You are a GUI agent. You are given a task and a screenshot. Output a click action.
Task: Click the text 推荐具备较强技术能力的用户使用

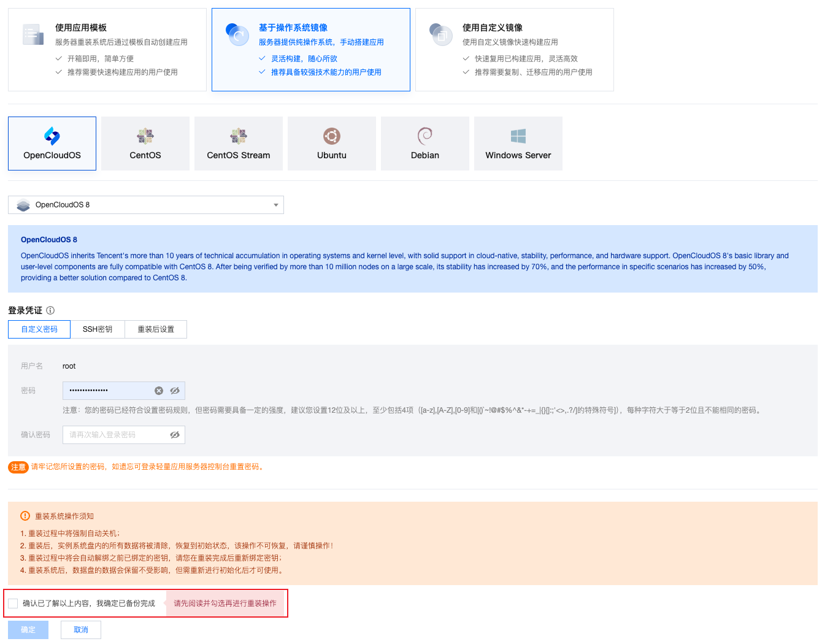(326, 72)
